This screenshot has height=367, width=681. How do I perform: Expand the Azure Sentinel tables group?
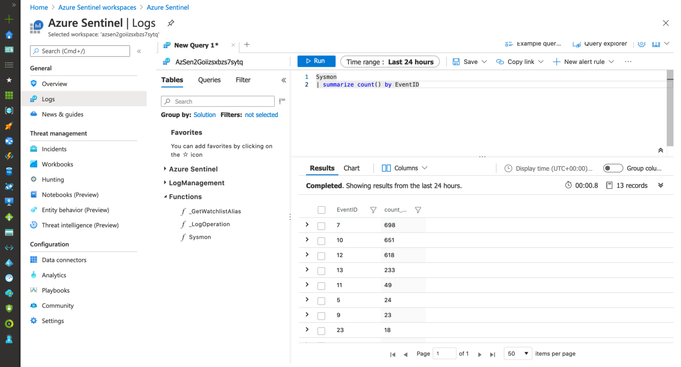pyautogui.click(x=165, y=169)
